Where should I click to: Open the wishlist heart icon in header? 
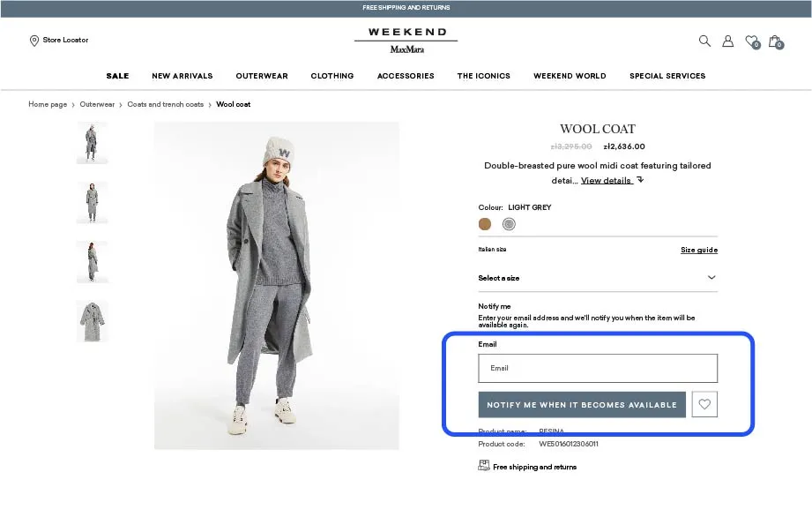752,41
